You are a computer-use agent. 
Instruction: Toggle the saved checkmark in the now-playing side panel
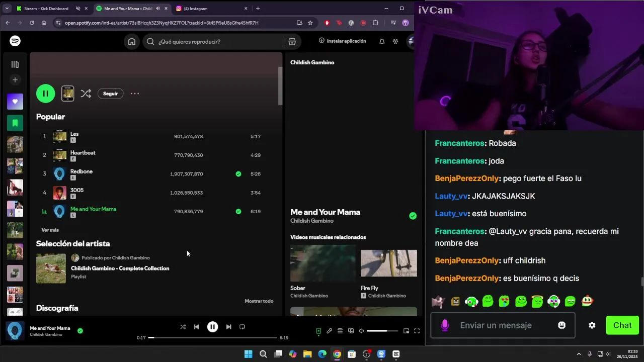point(413,216)
